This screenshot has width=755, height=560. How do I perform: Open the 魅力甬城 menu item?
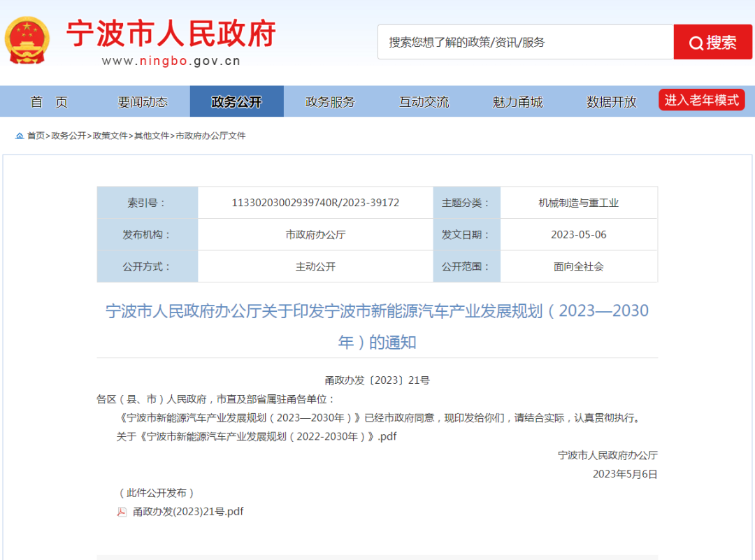click(x=517, y=101)
